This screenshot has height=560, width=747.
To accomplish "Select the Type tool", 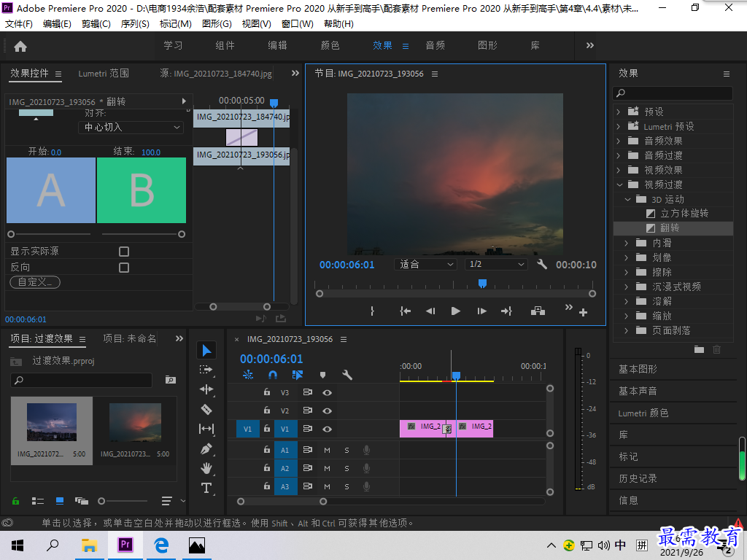I will pos(206,488).
